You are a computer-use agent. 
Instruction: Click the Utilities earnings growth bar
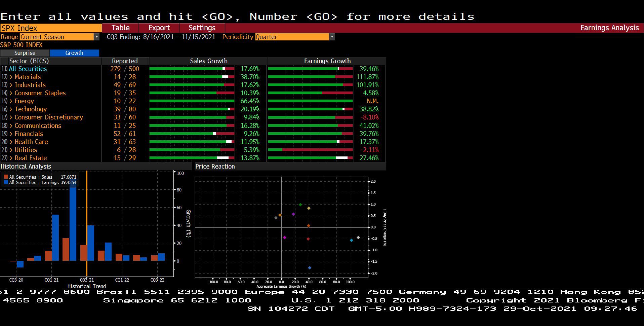pyautogui.click(x=311, y=150)
